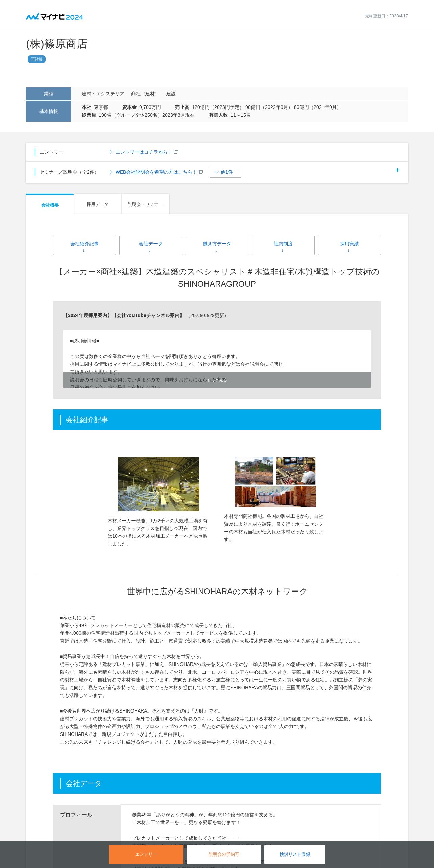This screenshot has width=434, height=868.
Task: Switch to 採用データ tab
Action: [97, 204]
